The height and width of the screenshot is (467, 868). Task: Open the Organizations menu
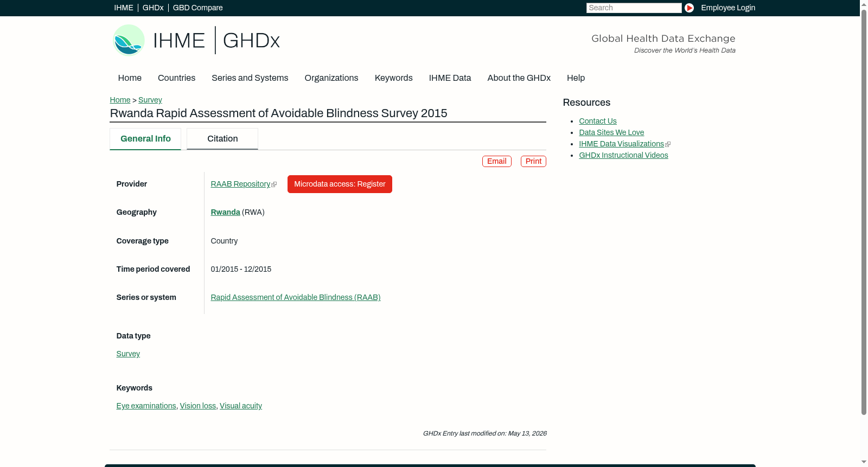(331, 78)
